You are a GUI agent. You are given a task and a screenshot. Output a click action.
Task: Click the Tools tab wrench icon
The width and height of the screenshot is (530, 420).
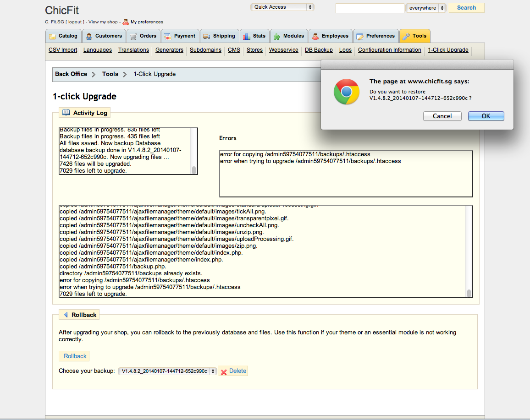(406, 37)
